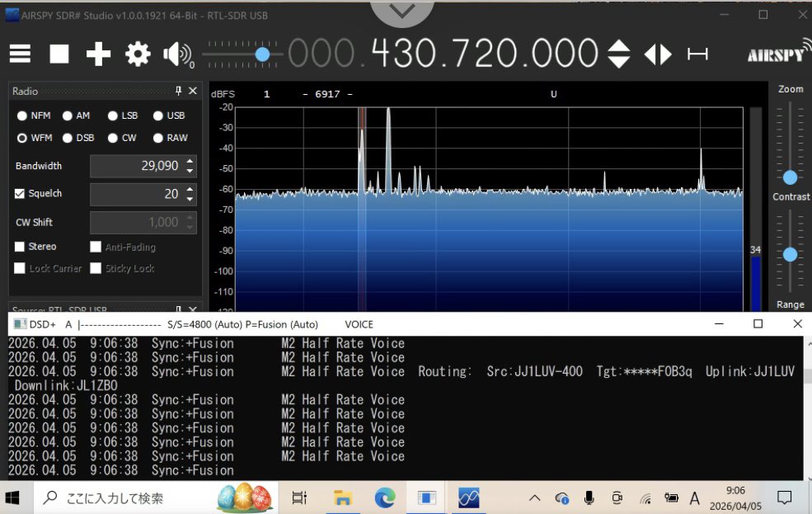Click the 430 MHz digits in frequency display
The width and height of the screenshot is (812, 514).
[x=405, y=54]
